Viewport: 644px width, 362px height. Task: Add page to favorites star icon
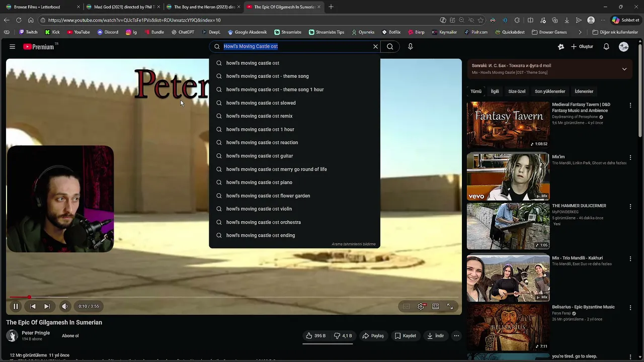click(x=480, y=20)
